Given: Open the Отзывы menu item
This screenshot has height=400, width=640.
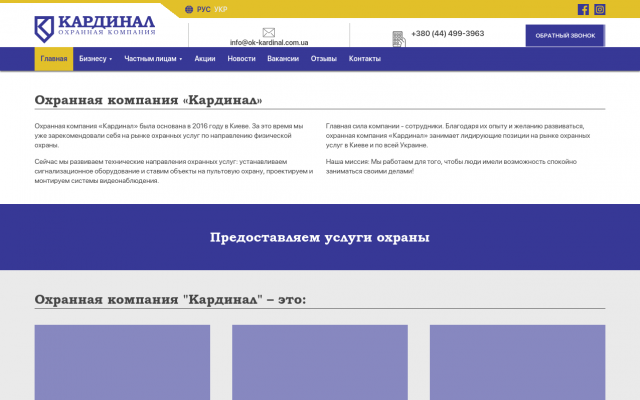Looking at the screenshot, I should 324,59.
